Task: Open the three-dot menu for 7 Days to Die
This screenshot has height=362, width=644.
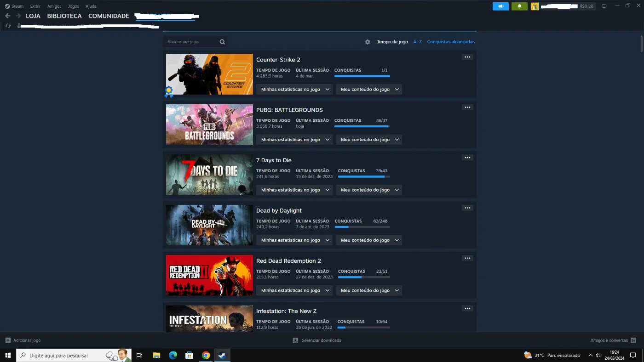Action: pos(467,158)
